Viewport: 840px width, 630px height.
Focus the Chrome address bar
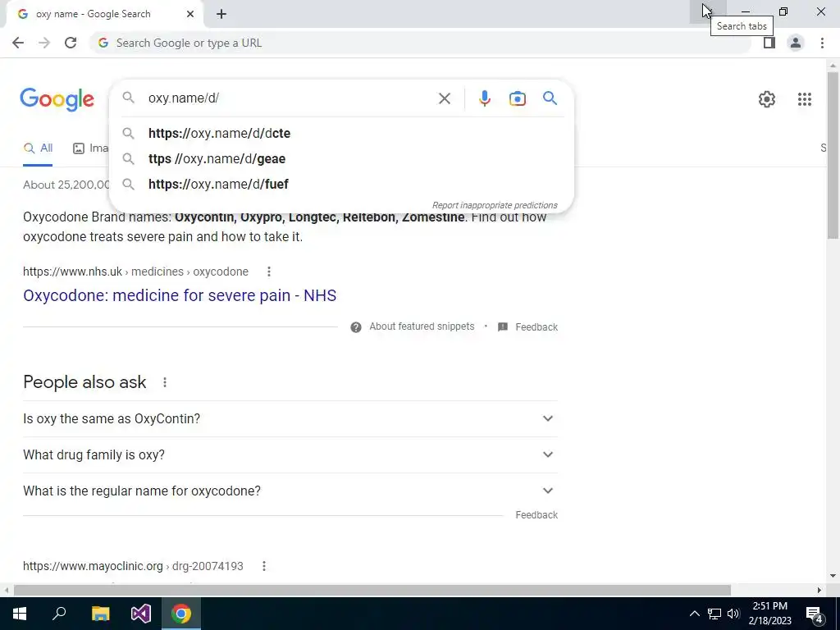click(x=421, y=43)
